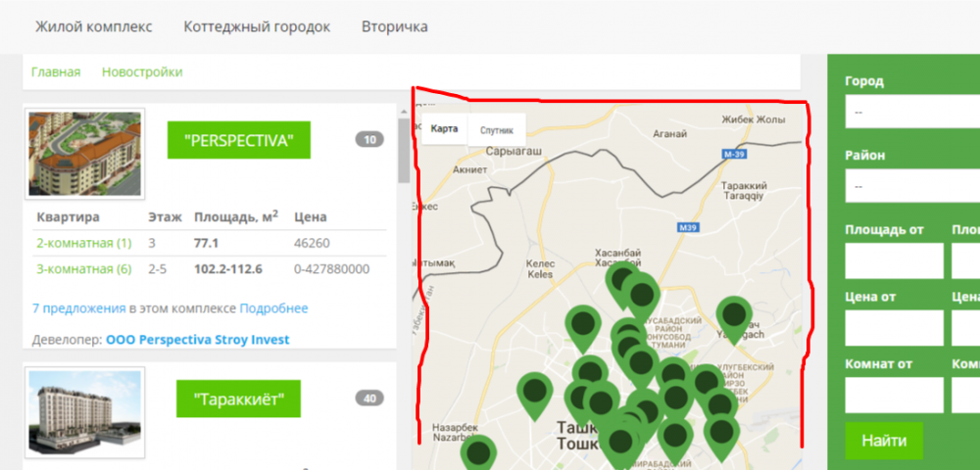Click the Келес Keles label on map
980x470 pixels.
540,269
